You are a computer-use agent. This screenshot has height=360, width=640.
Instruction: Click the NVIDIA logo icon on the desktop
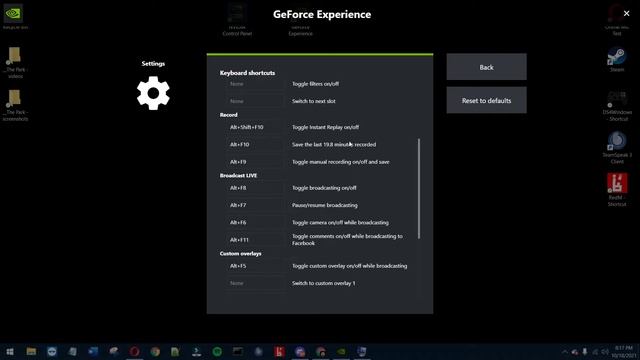(13, 13)
